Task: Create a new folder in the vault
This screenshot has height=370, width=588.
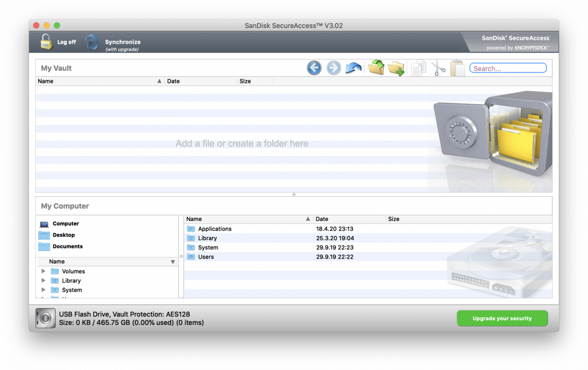Action: point(396,68)
